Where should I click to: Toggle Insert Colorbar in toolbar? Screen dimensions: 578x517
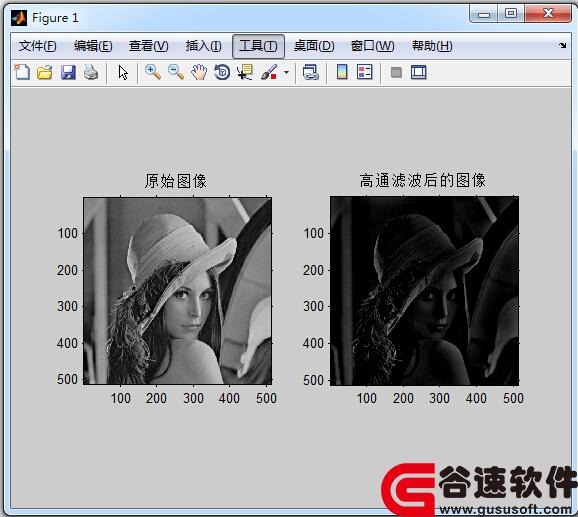(342, 72)
